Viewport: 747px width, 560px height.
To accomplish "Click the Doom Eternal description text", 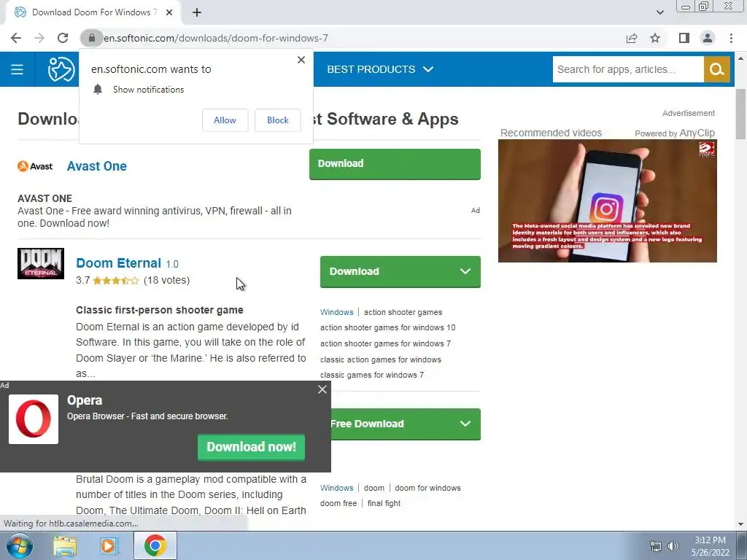I will click(190, 350).
